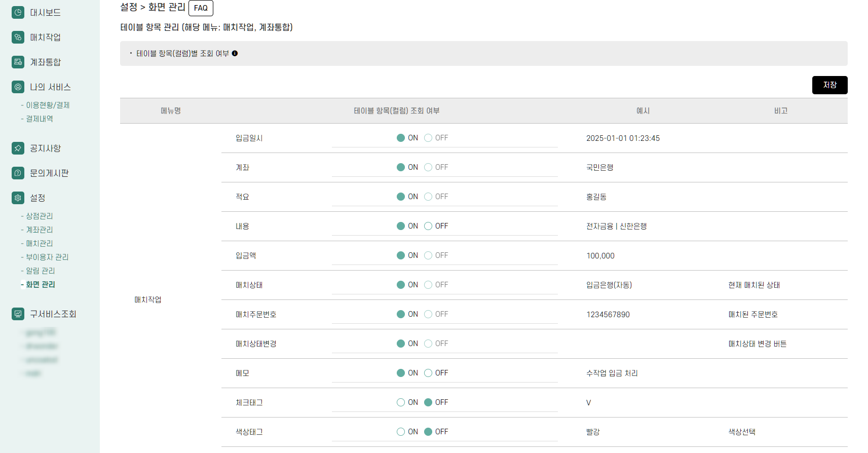Click the 매치작업 sidebar icon
Image resolution: width=868 pixels, height=453 pixels.
[18, 37]
